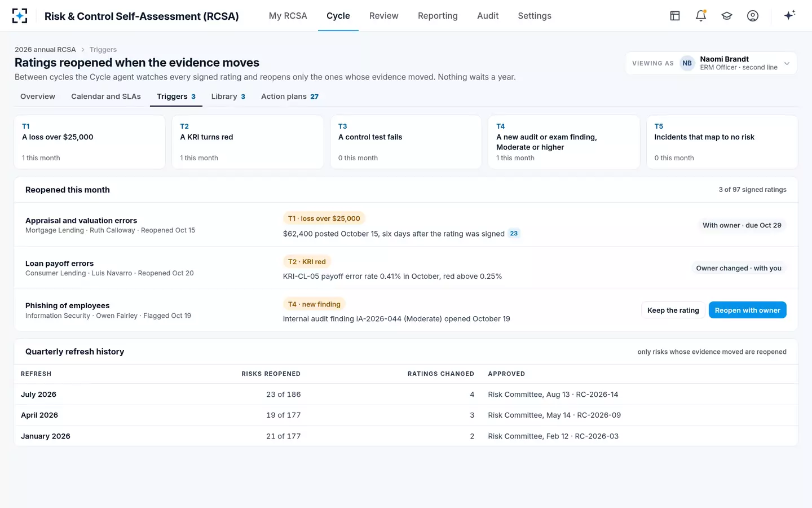Open the Action plans tab

point(290,97)
